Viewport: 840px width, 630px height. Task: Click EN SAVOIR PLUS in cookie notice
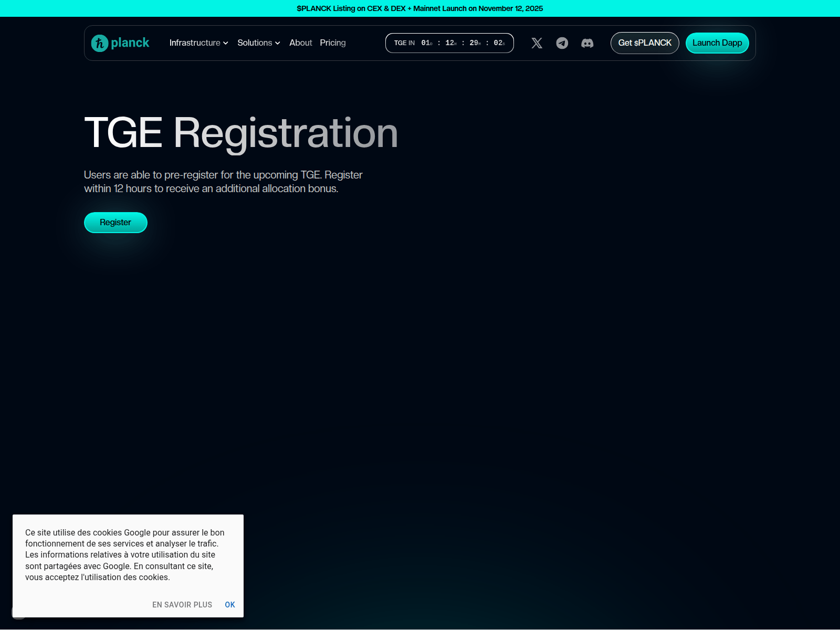[x=182, y=605]
